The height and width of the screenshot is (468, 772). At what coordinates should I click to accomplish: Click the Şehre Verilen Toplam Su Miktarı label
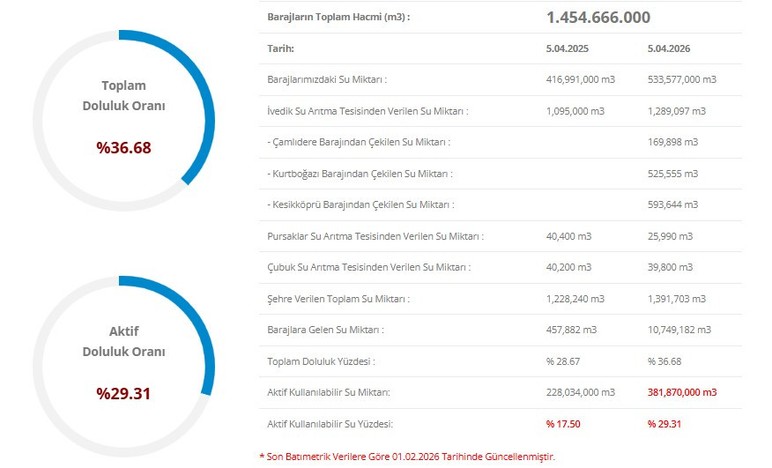coord(338,298)
